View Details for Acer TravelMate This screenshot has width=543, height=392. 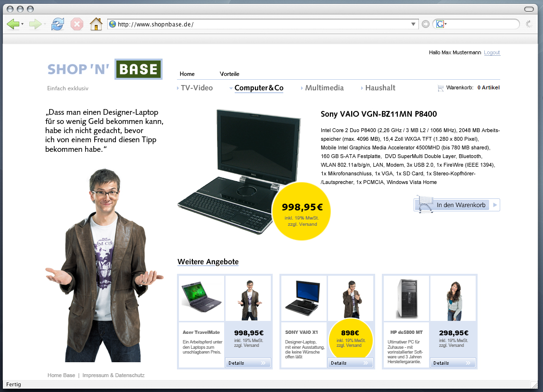coord(248,363)
